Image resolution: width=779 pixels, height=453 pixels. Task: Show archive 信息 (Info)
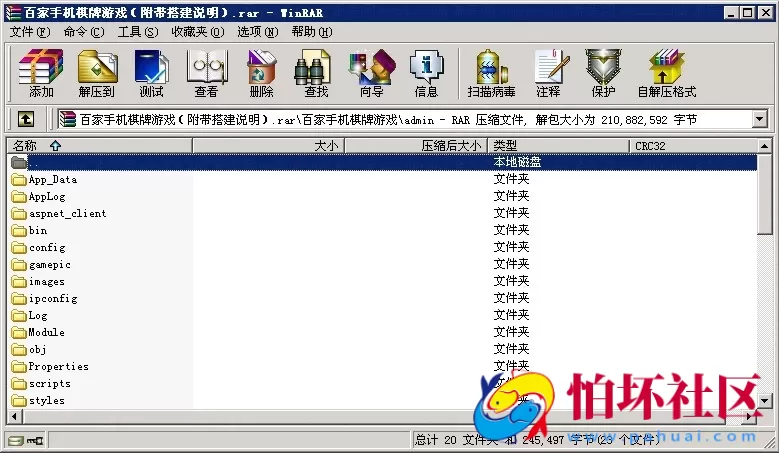426,73
